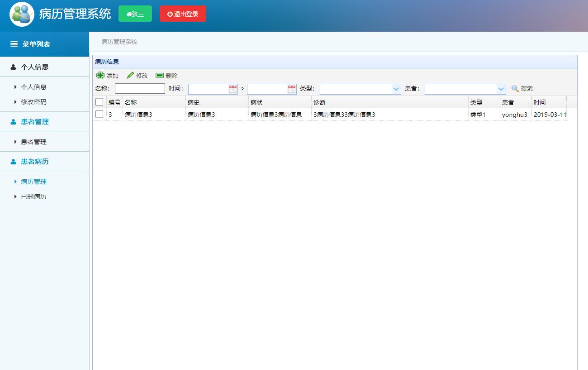This screenshot has width=588, height=370.
Task: Click the 张三 user button
Action: (135, 14)
